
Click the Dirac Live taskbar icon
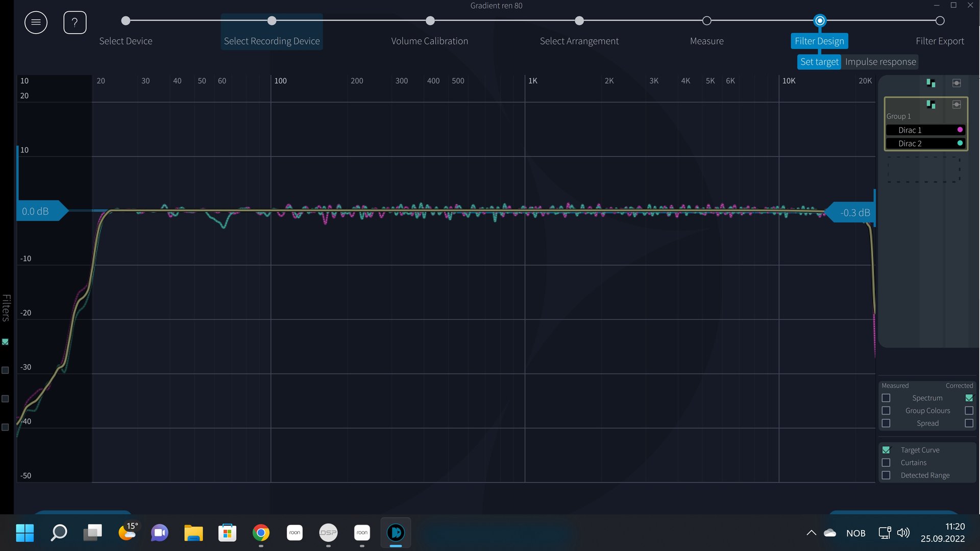coord(396,533)
